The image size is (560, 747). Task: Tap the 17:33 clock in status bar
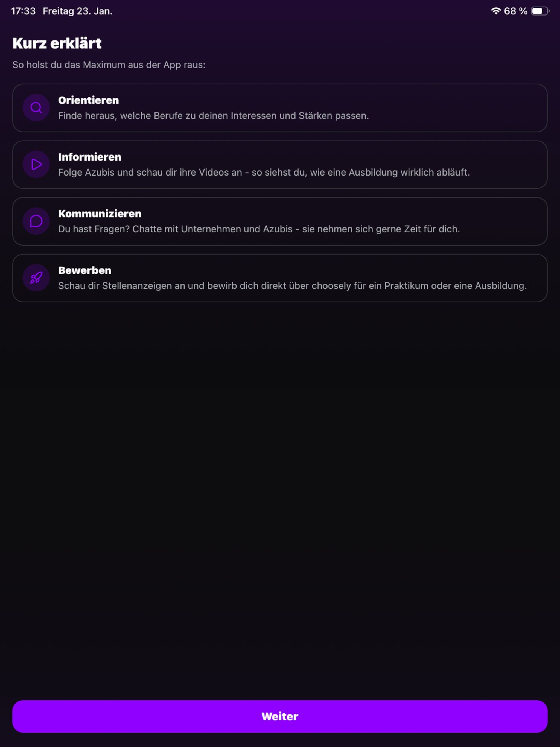pyautogui.click(x=23, y=11)
